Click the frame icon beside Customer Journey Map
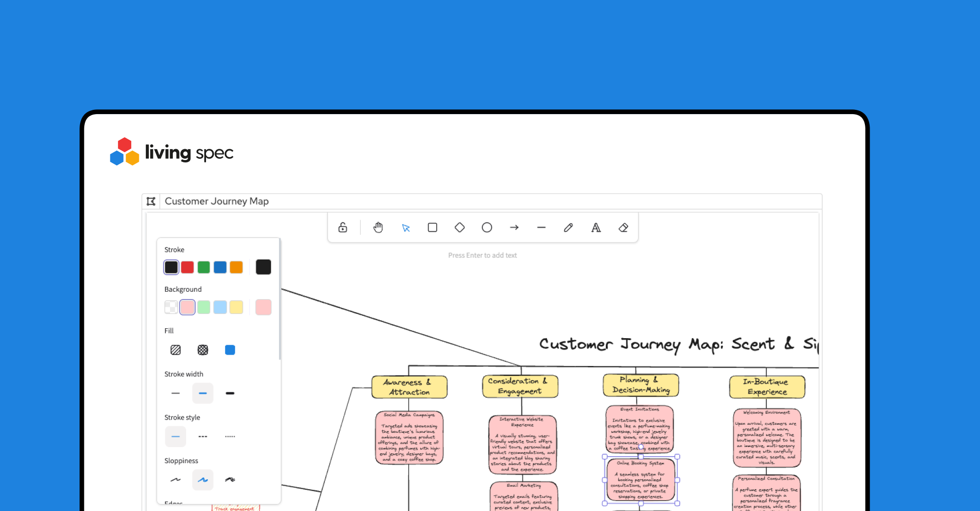The height and width of the screenshot is (511, 980). pyautogui.click(x=151, y=201)
